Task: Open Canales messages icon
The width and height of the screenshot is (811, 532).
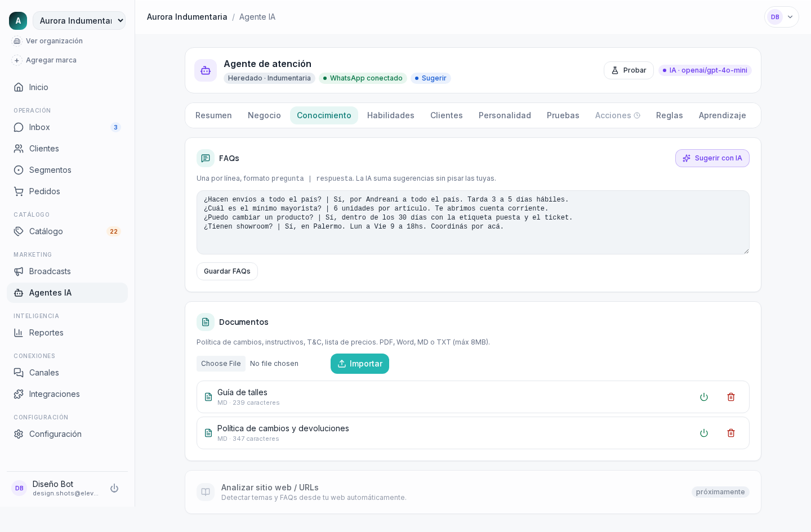Action: [x=19, y=373]
